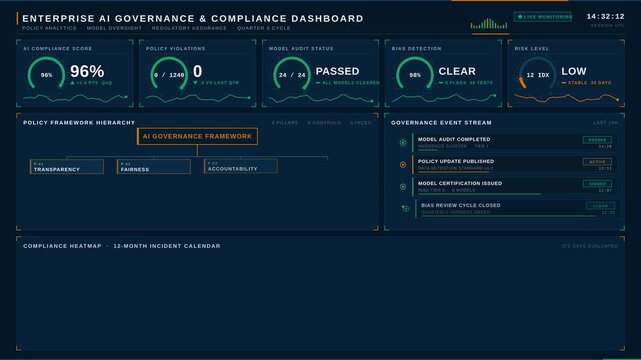The height and width of the screenshot is (360, 641).
Task: Click the orange Risk Level sparkline
Action: [566, 98]
